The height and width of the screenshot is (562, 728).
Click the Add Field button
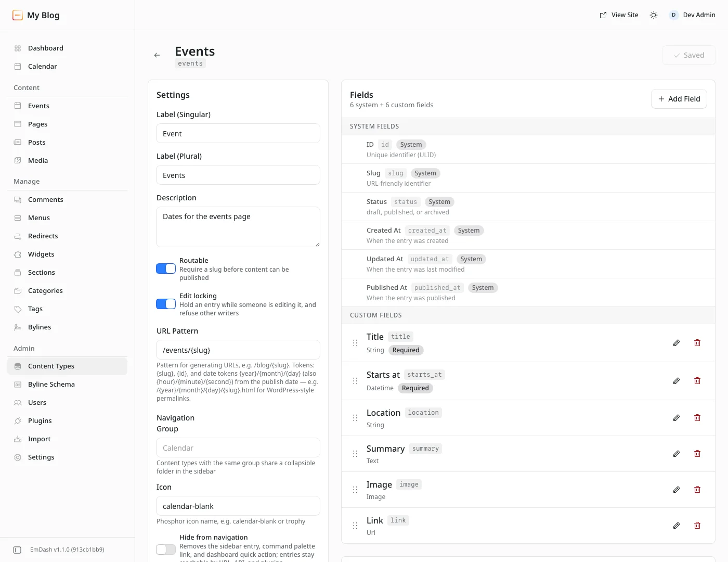[679, 99]
